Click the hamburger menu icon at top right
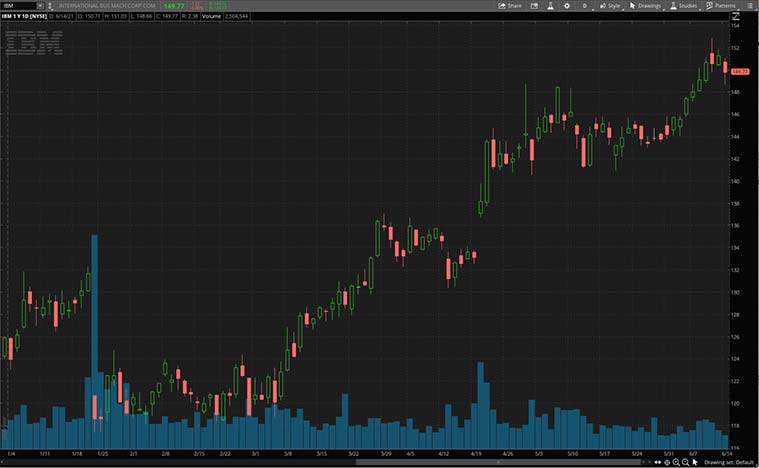 pyautogui.click(x=750, y=5)
